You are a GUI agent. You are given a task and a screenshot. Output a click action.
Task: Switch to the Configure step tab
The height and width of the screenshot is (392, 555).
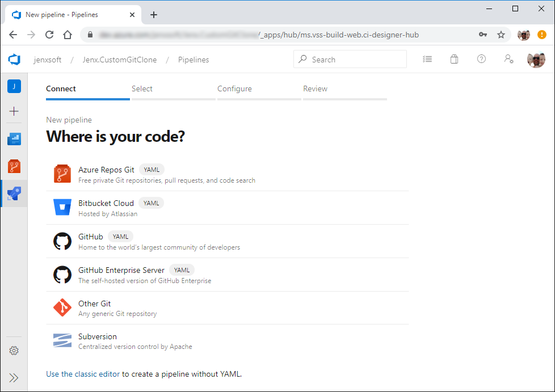point(259,91)
